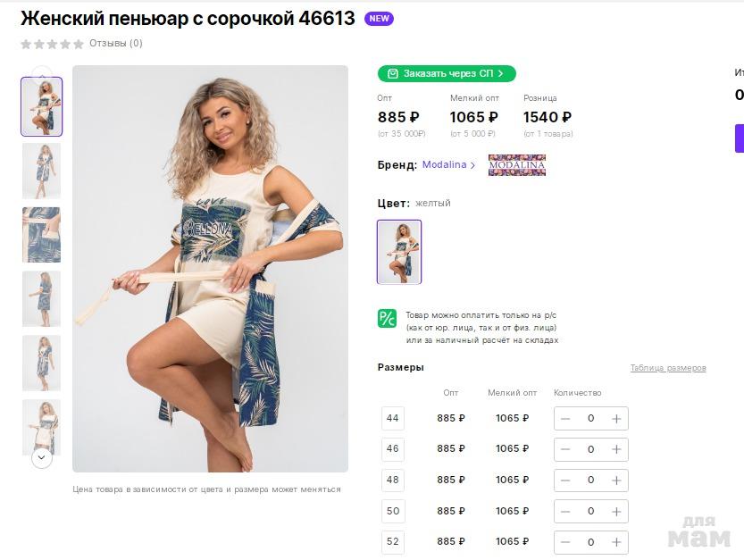Click the Modalina brand logo image

[x=516, y=165]
